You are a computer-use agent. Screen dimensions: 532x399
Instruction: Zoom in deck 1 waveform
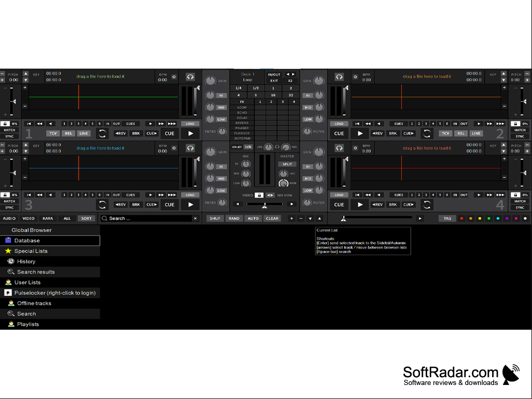point(25,88)
